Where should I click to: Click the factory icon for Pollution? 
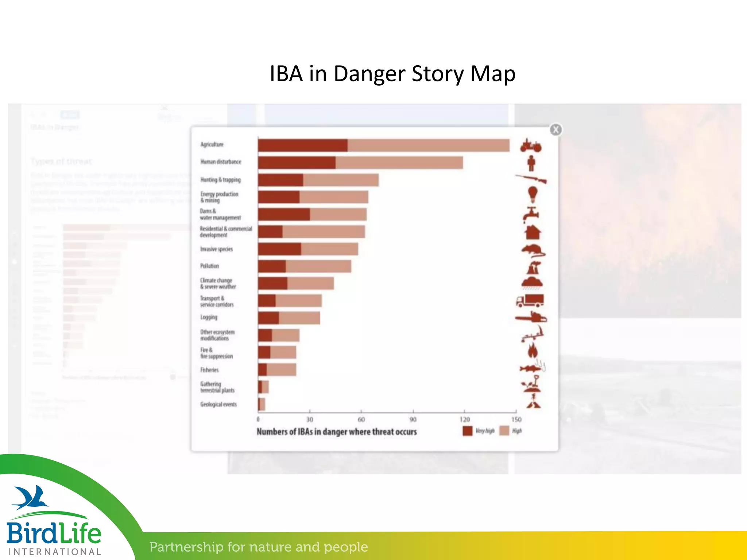tap(534, 268)
